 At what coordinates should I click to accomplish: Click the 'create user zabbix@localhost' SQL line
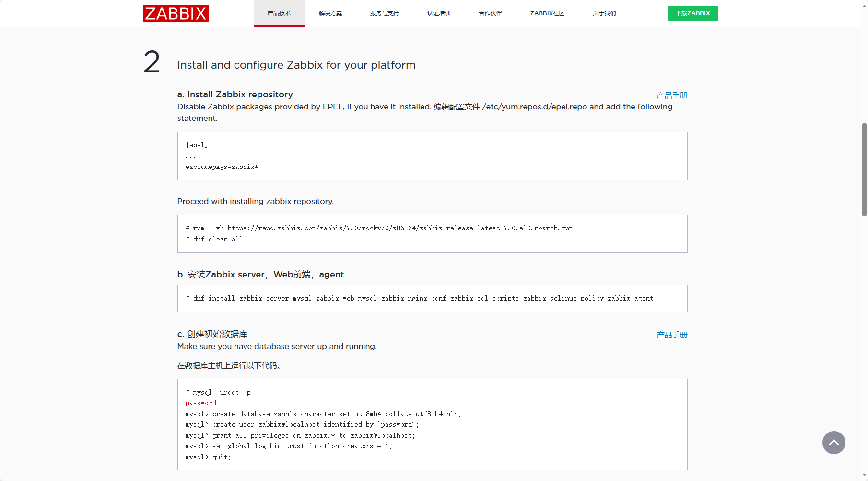tap(302, 424)
